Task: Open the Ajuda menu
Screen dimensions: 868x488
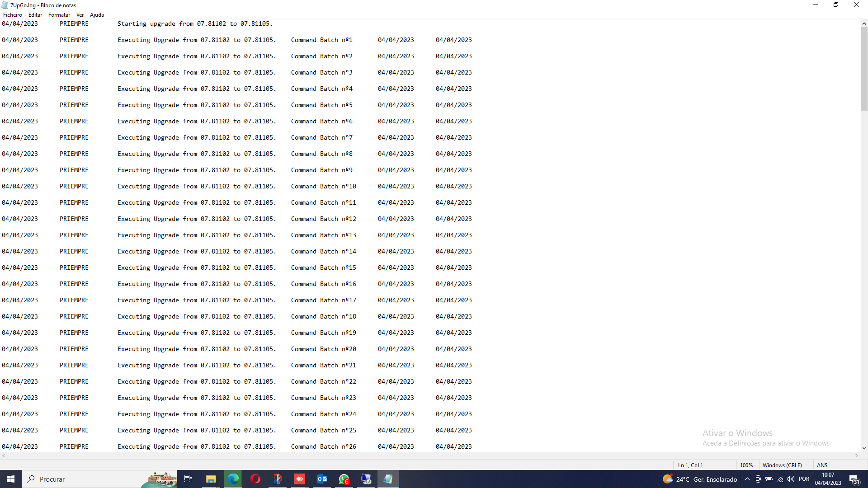Action: tap(97, 15)
